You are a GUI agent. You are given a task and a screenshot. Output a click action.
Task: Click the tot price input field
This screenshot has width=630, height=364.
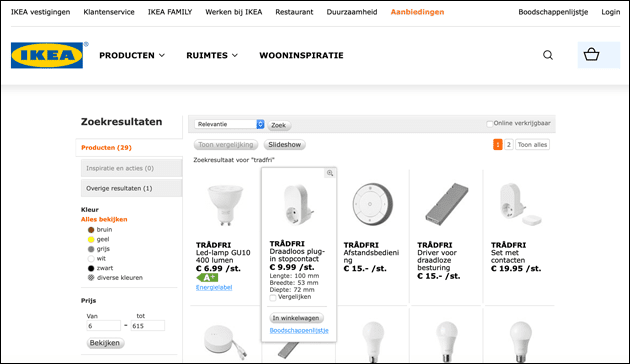[147, 326]
